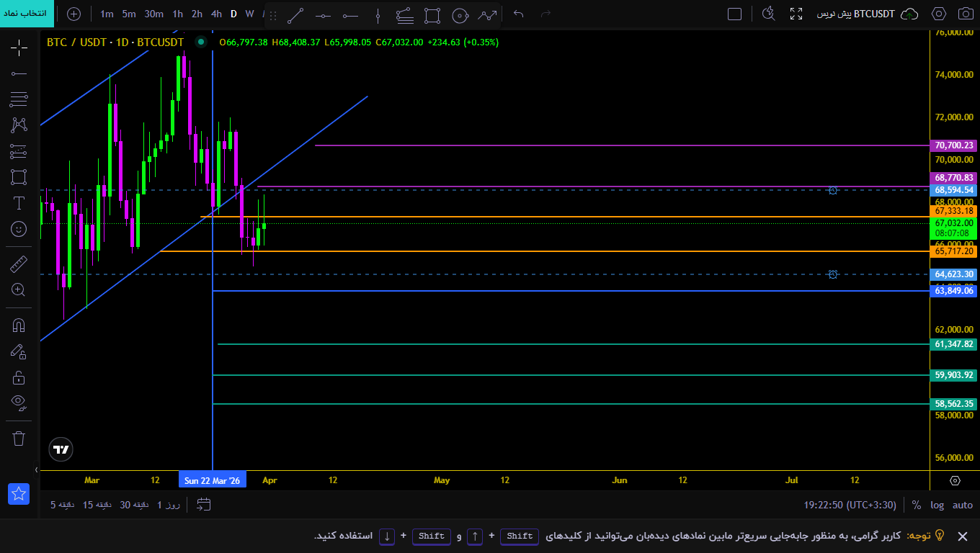Select the 68,770.83 price label

click(x=954, y=178)
